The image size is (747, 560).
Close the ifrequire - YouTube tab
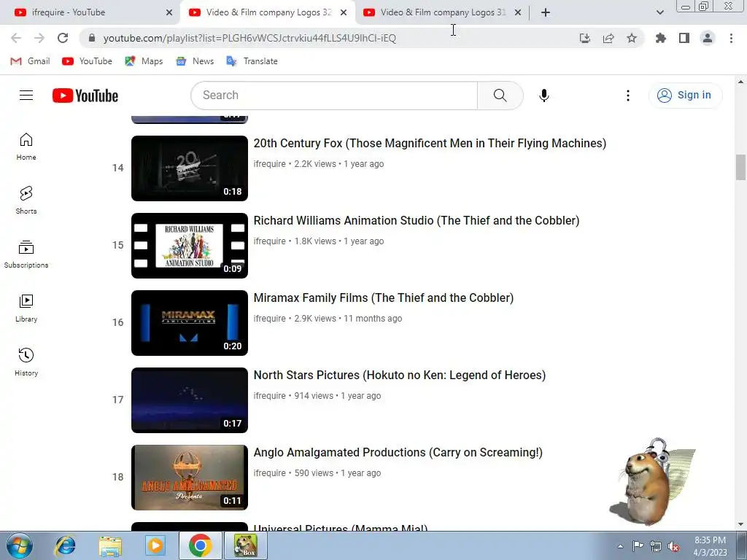169,12
